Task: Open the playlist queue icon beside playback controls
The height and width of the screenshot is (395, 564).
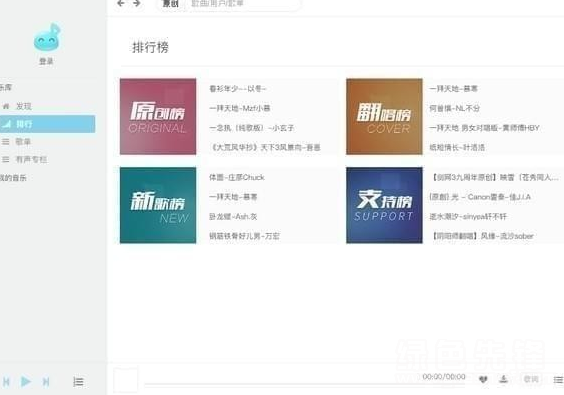Action: coord(78,382)
